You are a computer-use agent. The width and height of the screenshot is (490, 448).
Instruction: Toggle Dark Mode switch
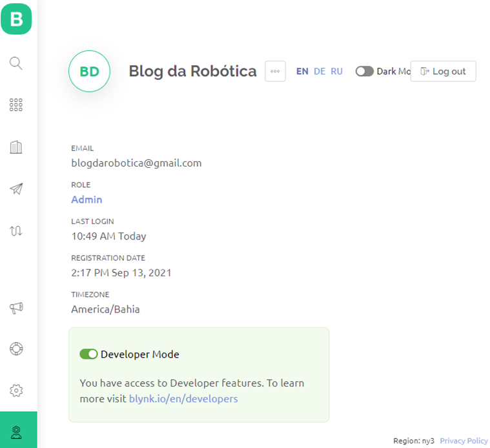point(364,71)
